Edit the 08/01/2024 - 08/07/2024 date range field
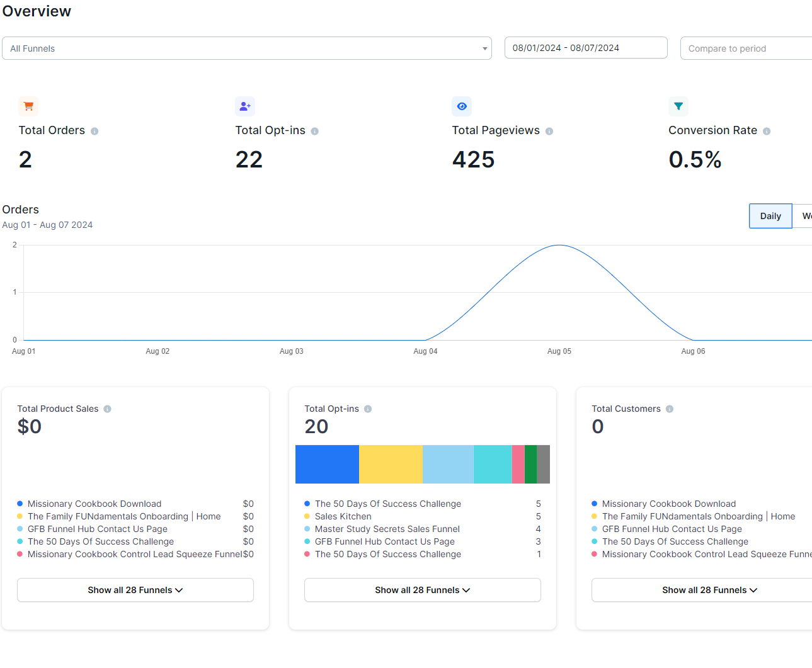This screenshot has width=812, height=668. [x=586, y=48]
